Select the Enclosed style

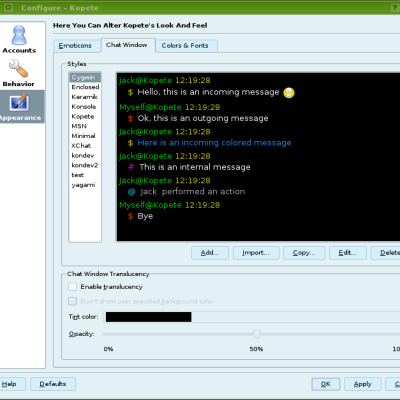[x=85, y=87]
